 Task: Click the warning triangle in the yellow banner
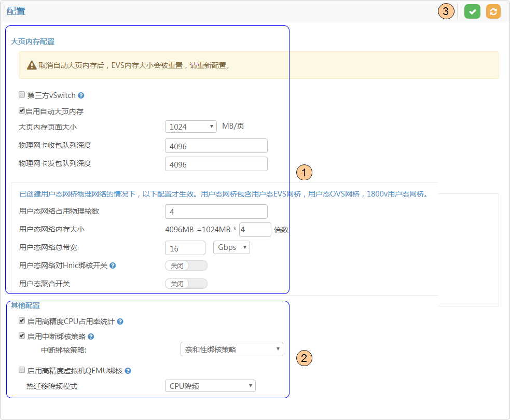click(x=33, y=65)
